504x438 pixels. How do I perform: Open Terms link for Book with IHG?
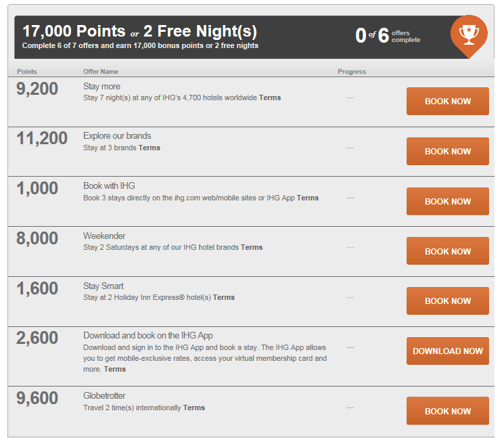pos(308,198)
